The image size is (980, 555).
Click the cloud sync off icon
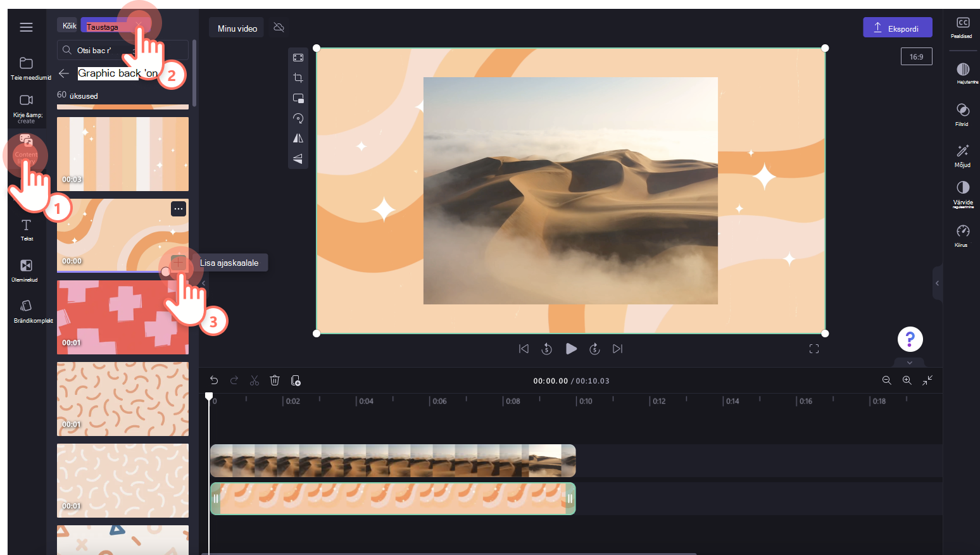279,27
